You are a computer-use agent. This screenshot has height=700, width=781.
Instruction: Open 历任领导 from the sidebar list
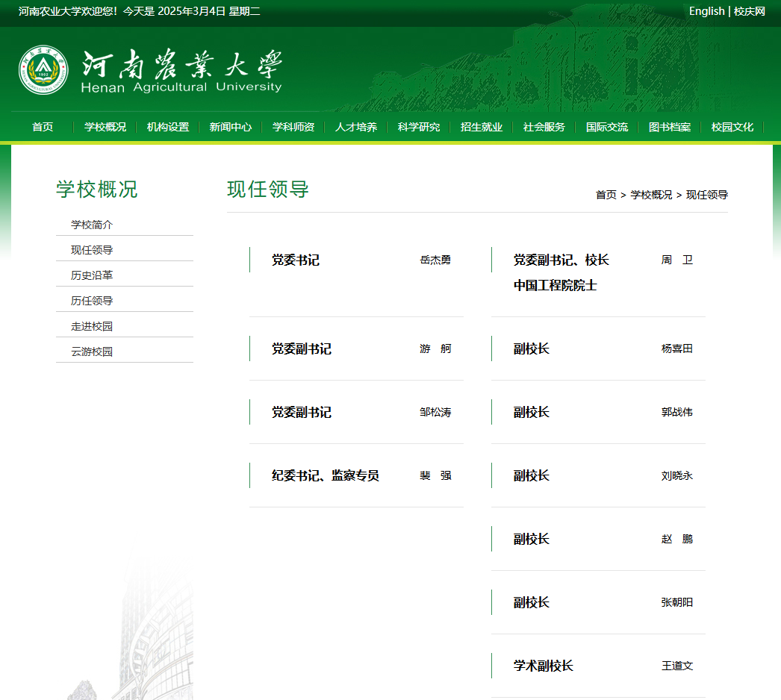[x=92, y=301]
